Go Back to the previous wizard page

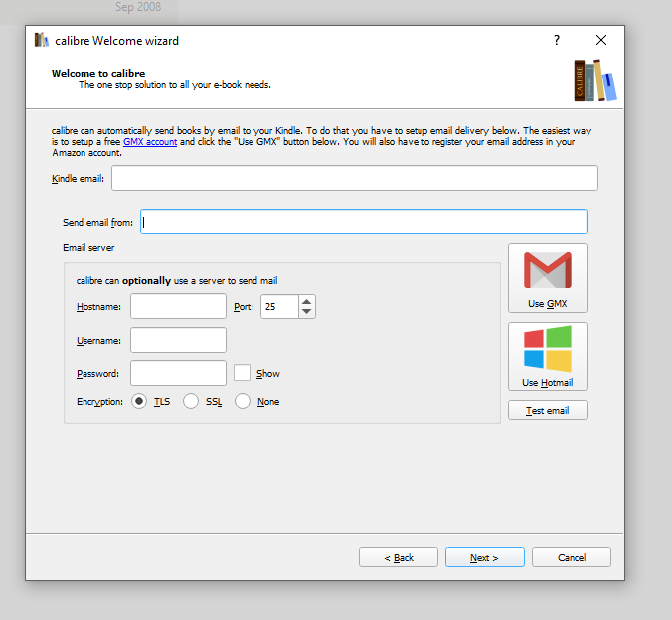pyautogui.click(x=399, y=557)
